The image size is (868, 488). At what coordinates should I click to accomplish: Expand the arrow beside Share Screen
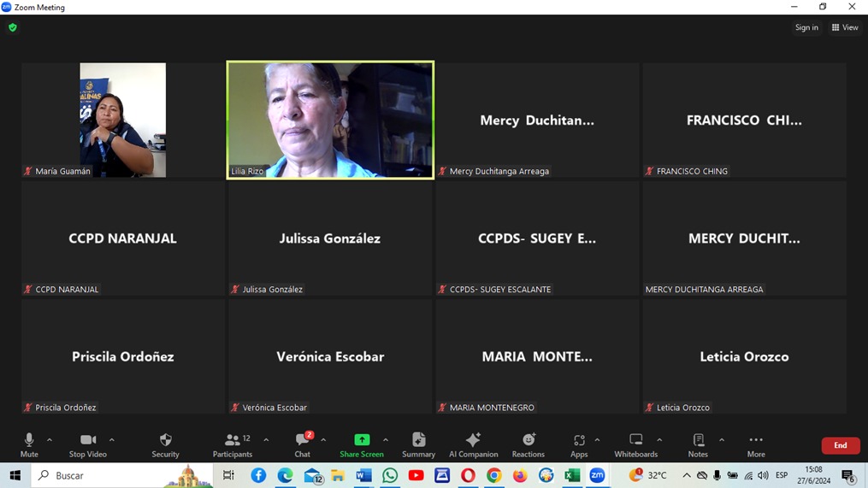[x=386, y=440]
